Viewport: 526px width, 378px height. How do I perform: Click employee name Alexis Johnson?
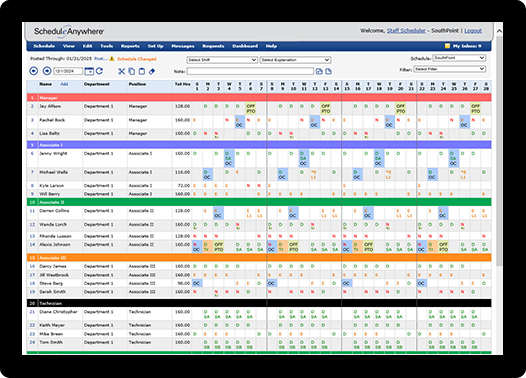pos(55,245)
